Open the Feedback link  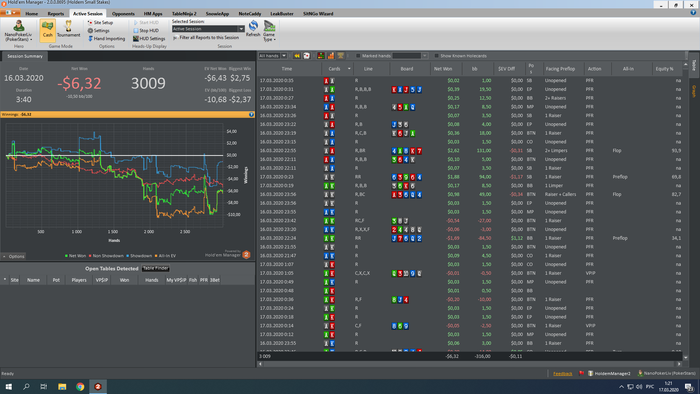pos(562,373)
